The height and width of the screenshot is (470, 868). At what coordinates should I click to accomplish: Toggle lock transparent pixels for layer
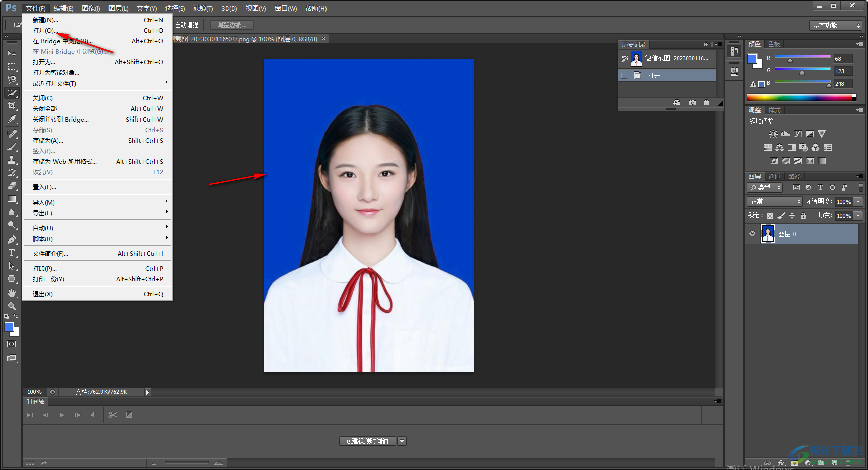pos(770,216)
